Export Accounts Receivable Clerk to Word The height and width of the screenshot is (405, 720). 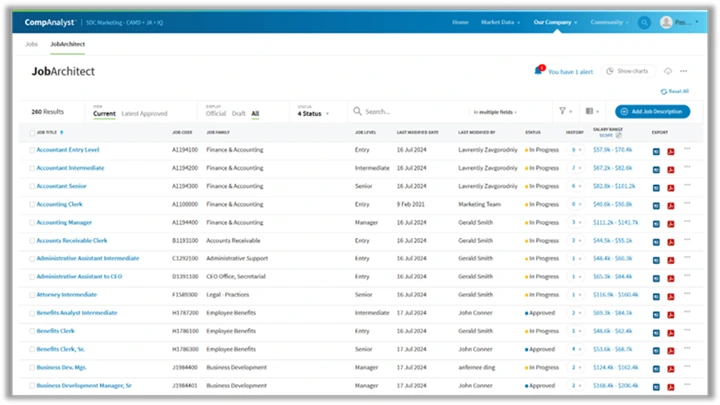click(656, 242)
